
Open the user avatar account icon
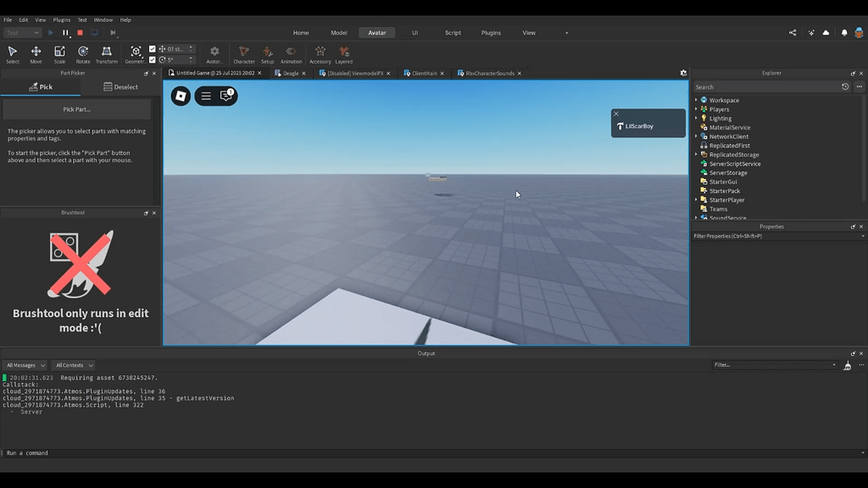859,33
